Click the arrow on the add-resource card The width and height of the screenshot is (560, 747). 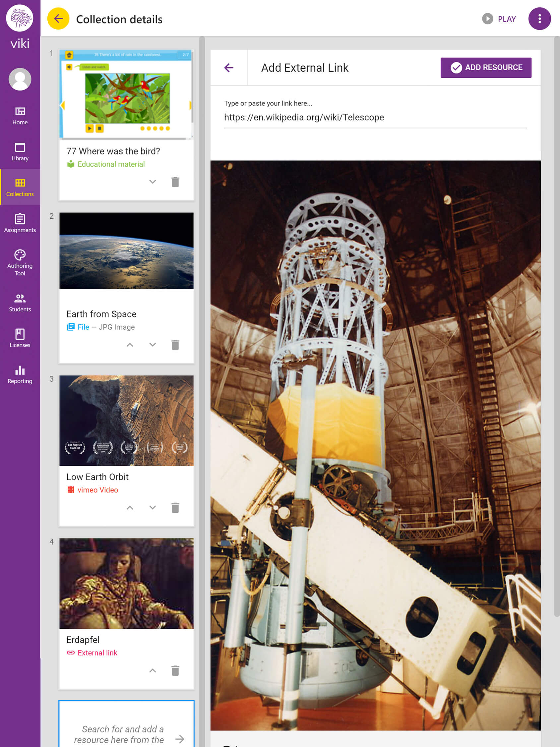point(180,739)
